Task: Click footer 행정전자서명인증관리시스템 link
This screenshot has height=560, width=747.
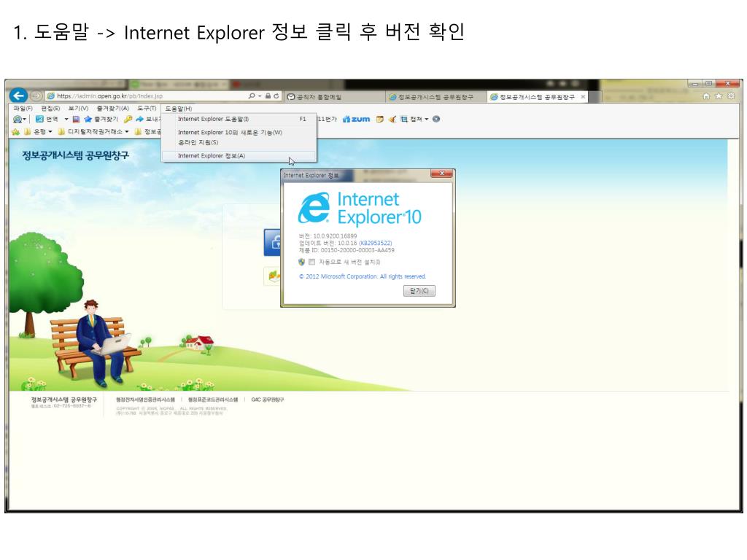Action: tap(145, 400)
